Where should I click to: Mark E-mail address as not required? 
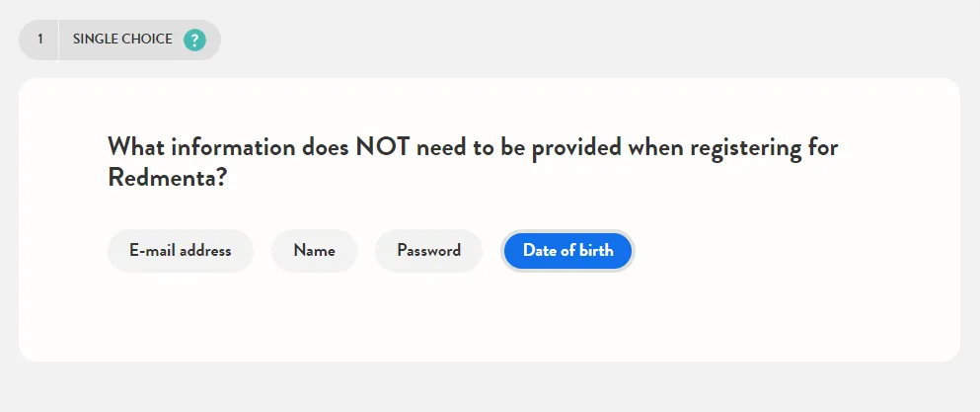181,251
